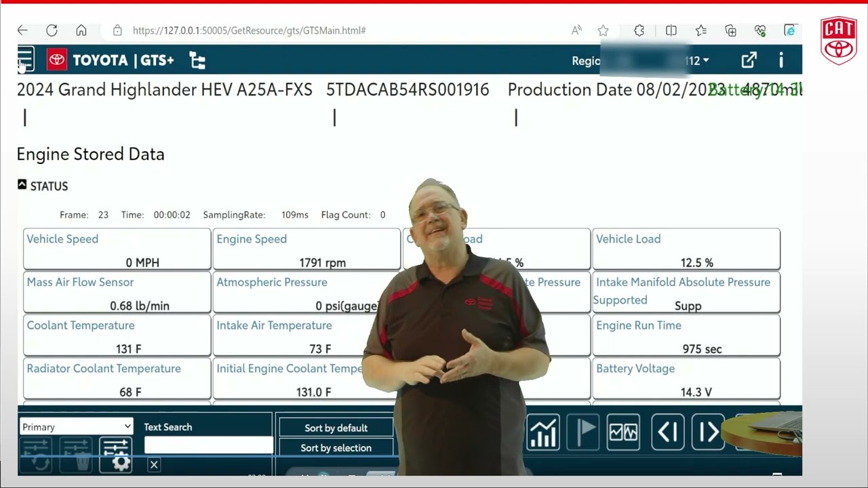Click the flag marker icon
This screenshot has height=488, width=868.
583,432
